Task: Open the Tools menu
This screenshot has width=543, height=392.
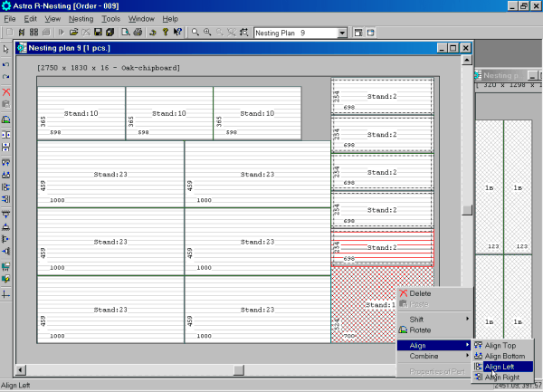Action: click(111, 18)
